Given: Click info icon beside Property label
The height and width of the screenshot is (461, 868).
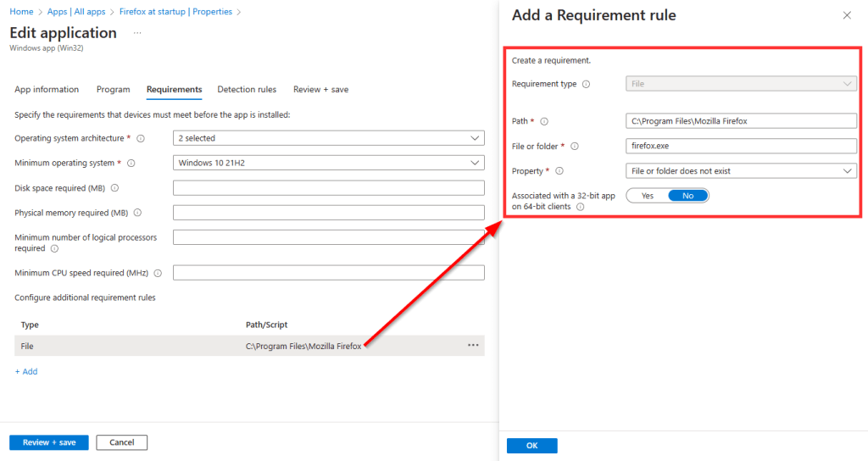Looking at the screenshot, I should [559, 171].
